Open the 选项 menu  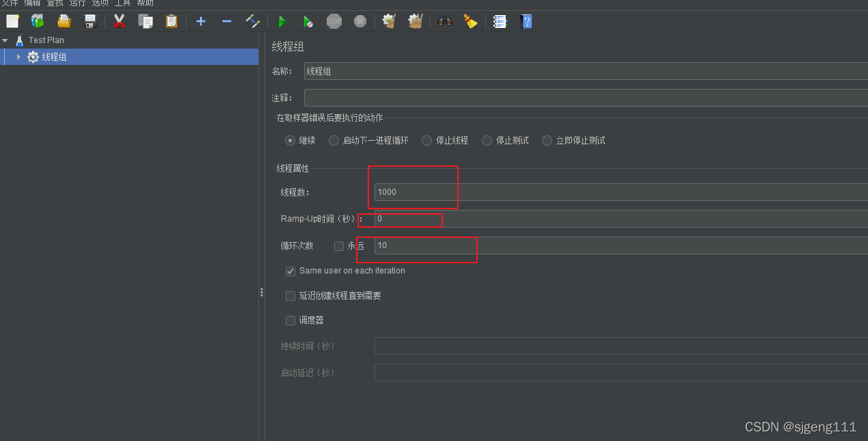coord(100,3)
